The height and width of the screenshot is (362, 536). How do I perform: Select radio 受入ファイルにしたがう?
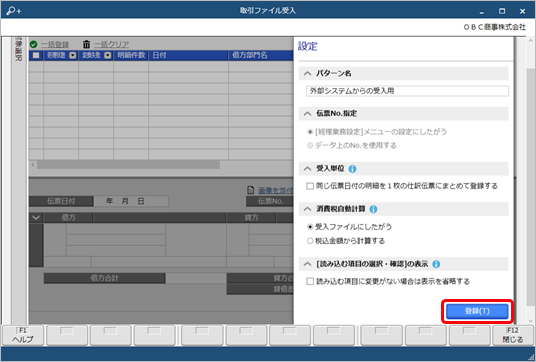(310, 227)
